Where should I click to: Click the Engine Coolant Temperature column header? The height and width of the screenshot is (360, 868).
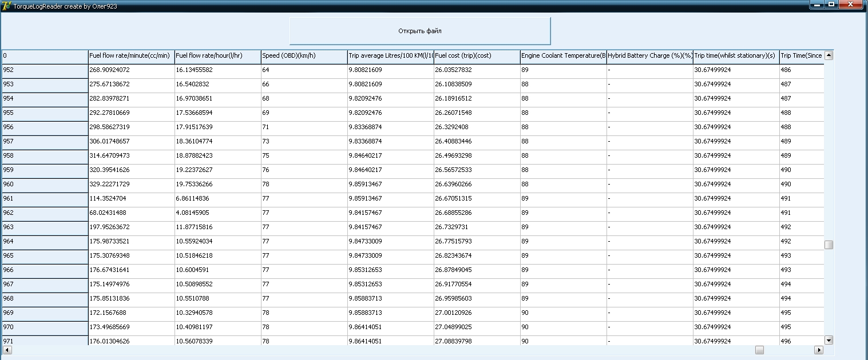tap(563, 56)
